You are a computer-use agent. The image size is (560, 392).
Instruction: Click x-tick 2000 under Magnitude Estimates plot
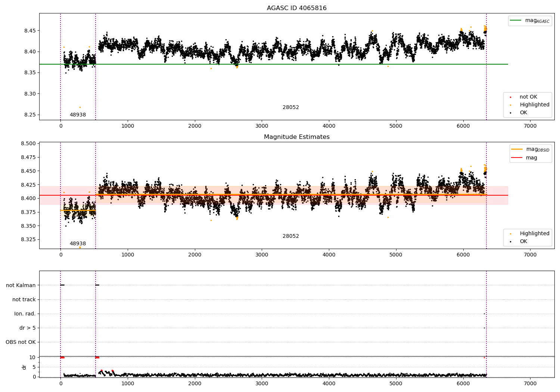pos(195,255)
